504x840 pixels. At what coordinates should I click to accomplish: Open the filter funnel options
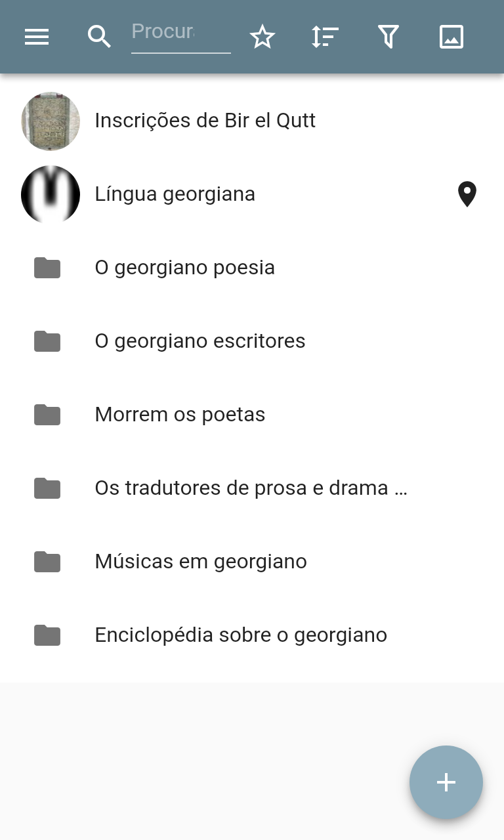pyautogui.click(x=388, y=37)
